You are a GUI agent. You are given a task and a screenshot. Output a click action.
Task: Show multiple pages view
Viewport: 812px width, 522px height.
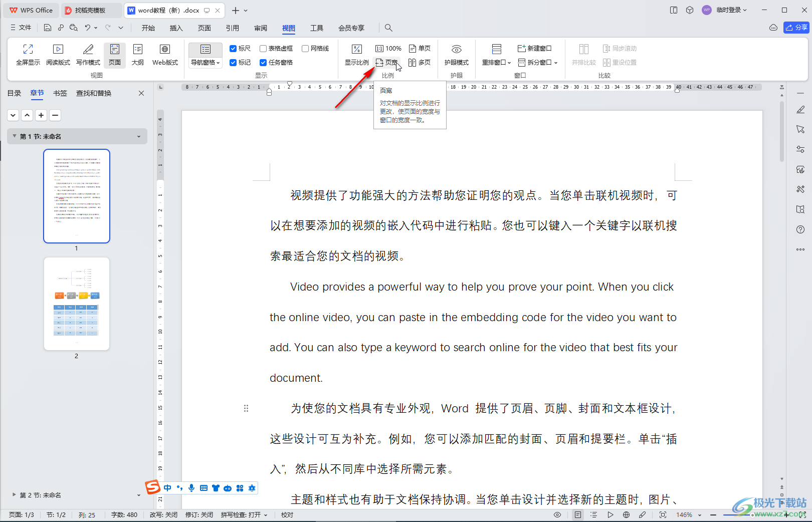tap(420, 63)
